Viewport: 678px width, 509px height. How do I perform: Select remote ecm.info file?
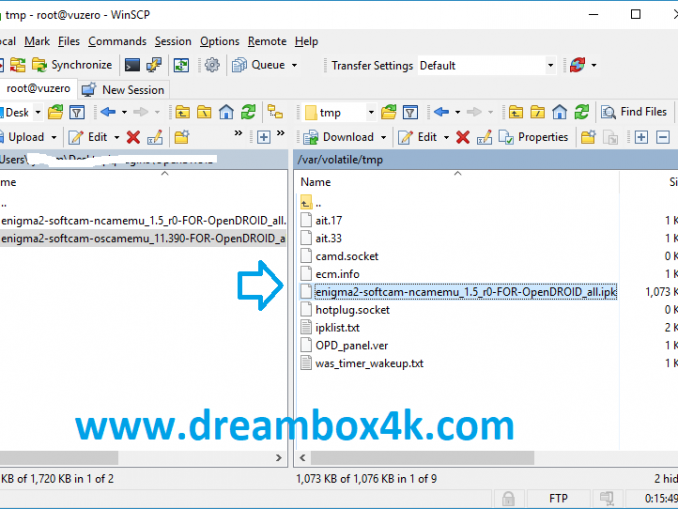click(337, 274)
